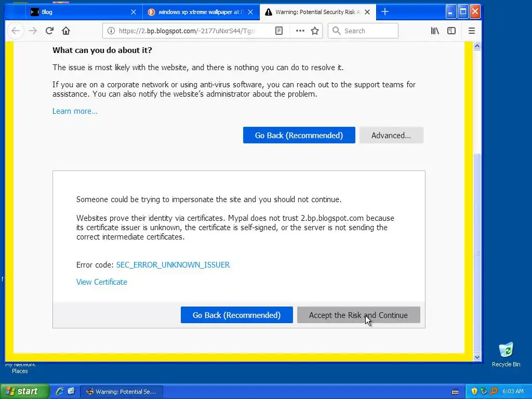Click the vertical scrollbar thumb
532x399 pixels.
point(477,253)
